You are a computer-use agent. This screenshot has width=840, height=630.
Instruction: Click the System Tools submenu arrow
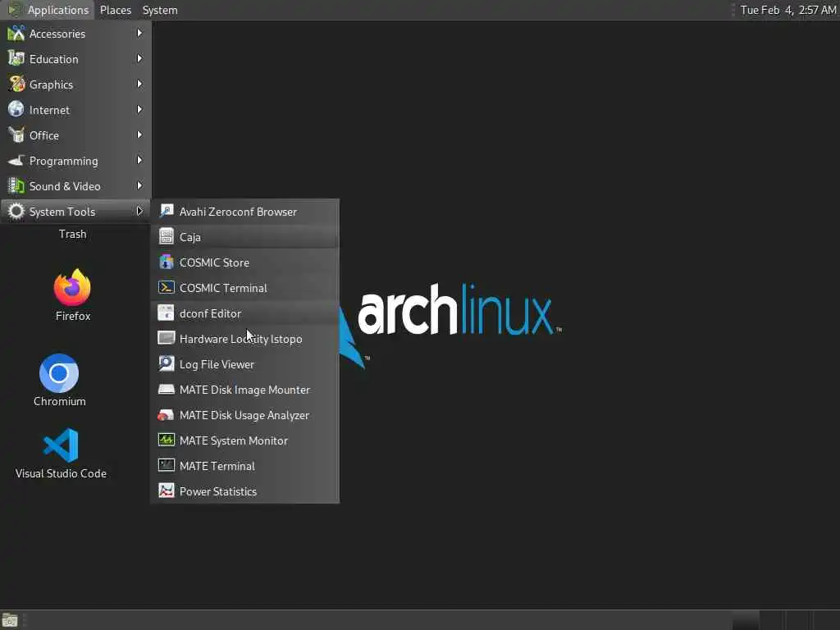[x=139, y=211]
